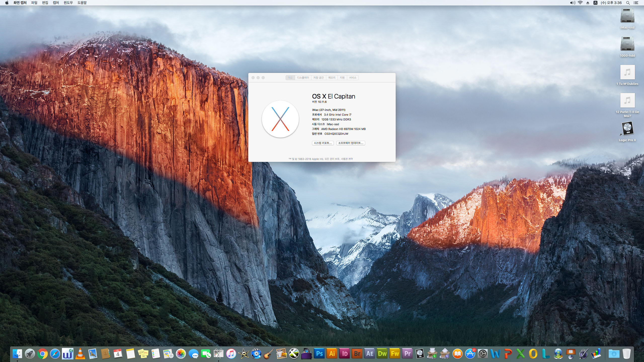Image resolution: width=644 pixels, height=362 pixels.
Task: Open the App Store with 27 updates
Action: click(x=470, y=354)
